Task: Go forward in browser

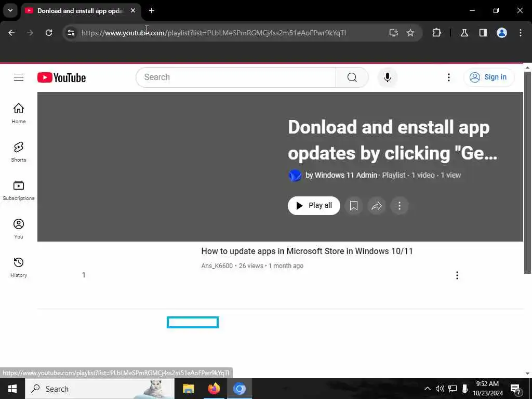Action: tap(30, 33)
